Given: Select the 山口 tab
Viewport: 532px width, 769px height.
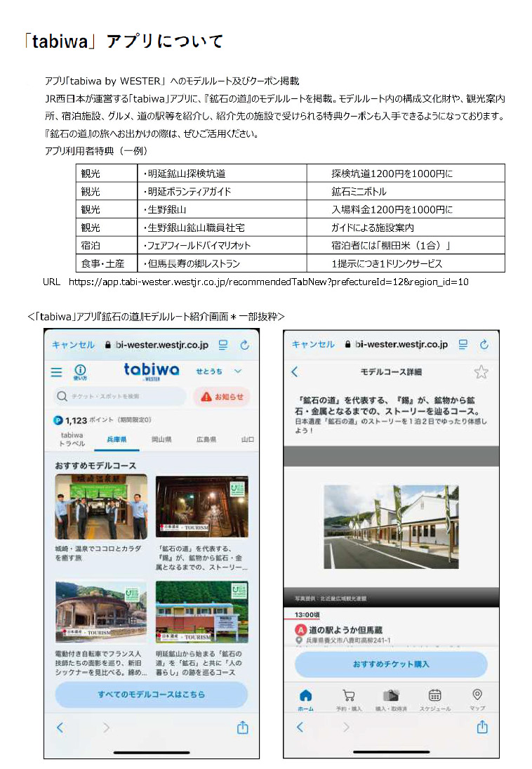Looking at the screenshot, I should coord(248,440).
